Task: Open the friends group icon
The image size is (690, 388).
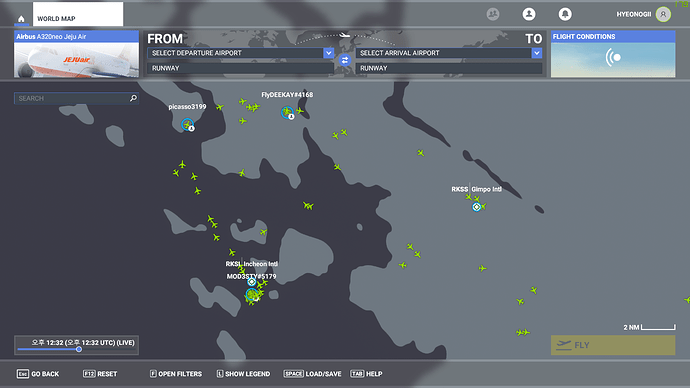Action: [493, 14]
